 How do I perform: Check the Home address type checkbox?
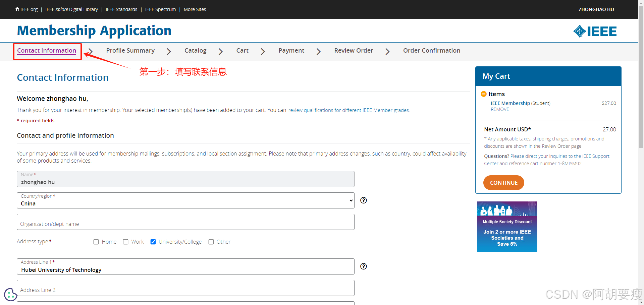(96, 242)
